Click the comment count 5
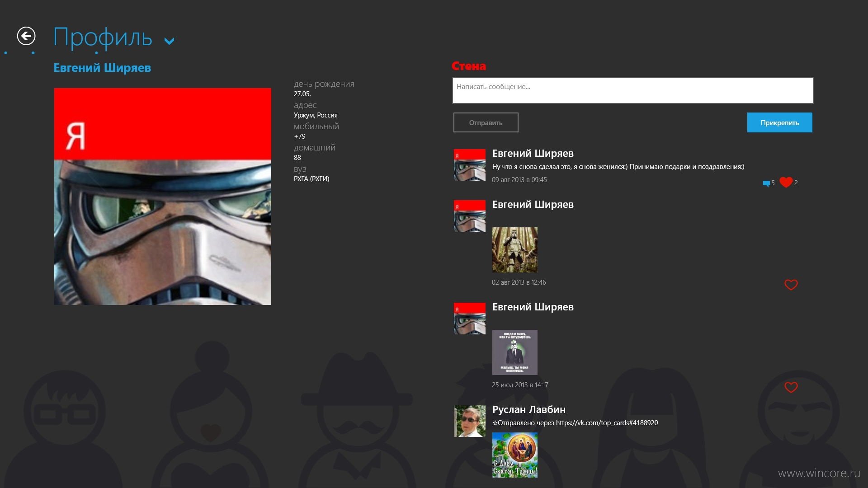This screenshot has height=488, width=868. tap(773, 183)
